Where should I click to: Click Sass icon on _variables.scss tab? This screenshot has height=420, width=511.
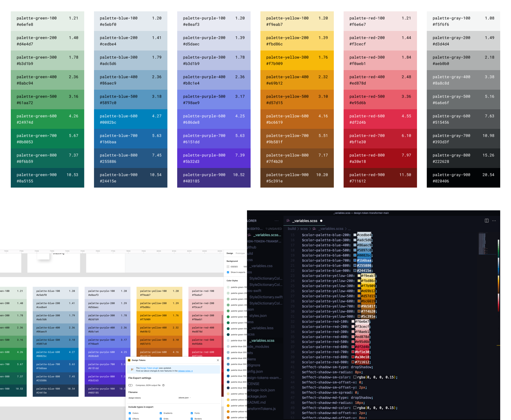pos(288,221)
